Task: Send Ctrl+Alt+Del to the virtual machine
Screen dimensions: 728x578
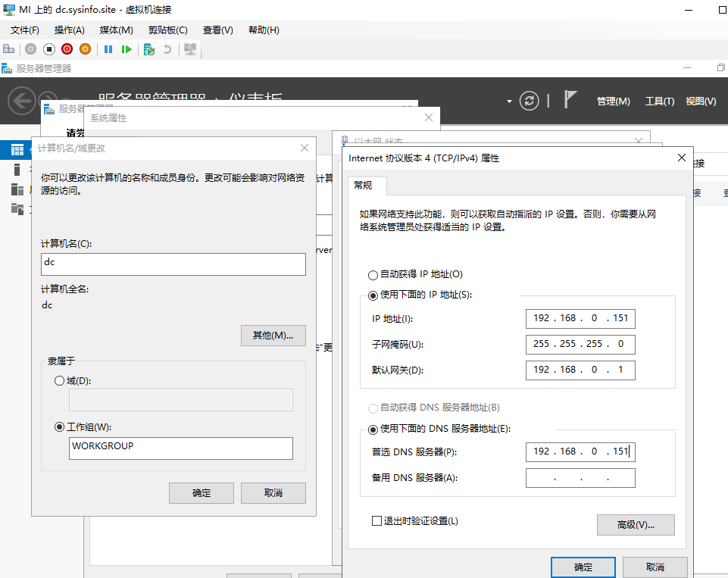Action: pos(10,48)
